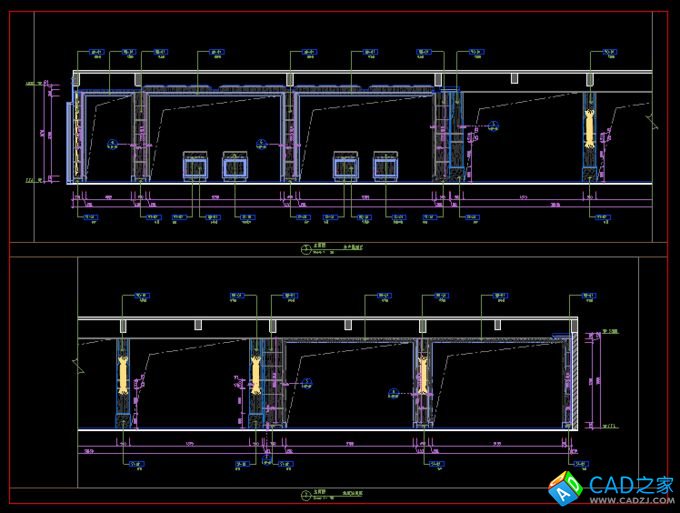The width and height of the screenshot is (680, 513).
Task: Pick the rightmost yellow column in lower elevation
Action: [421, 375]
